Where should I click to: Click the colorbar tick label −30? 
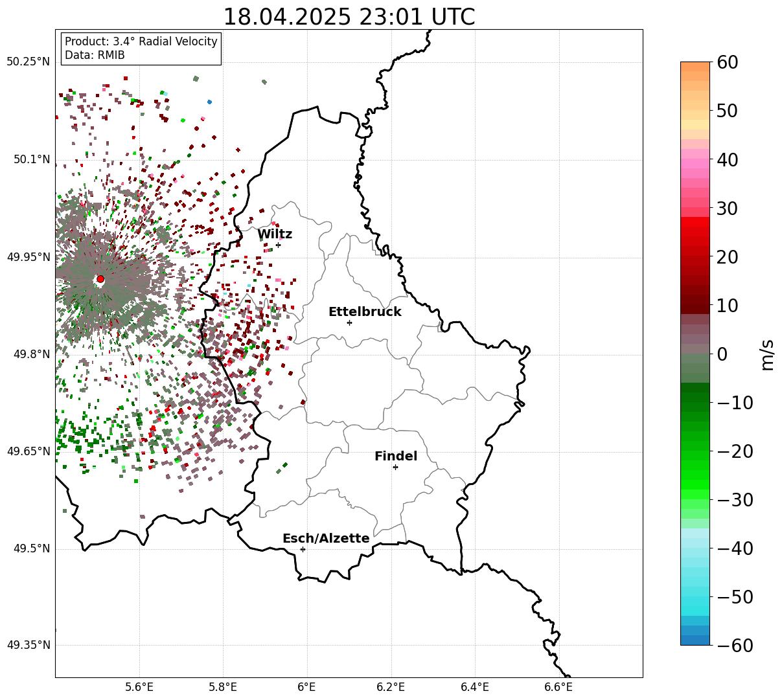click(x=735, y=500)
